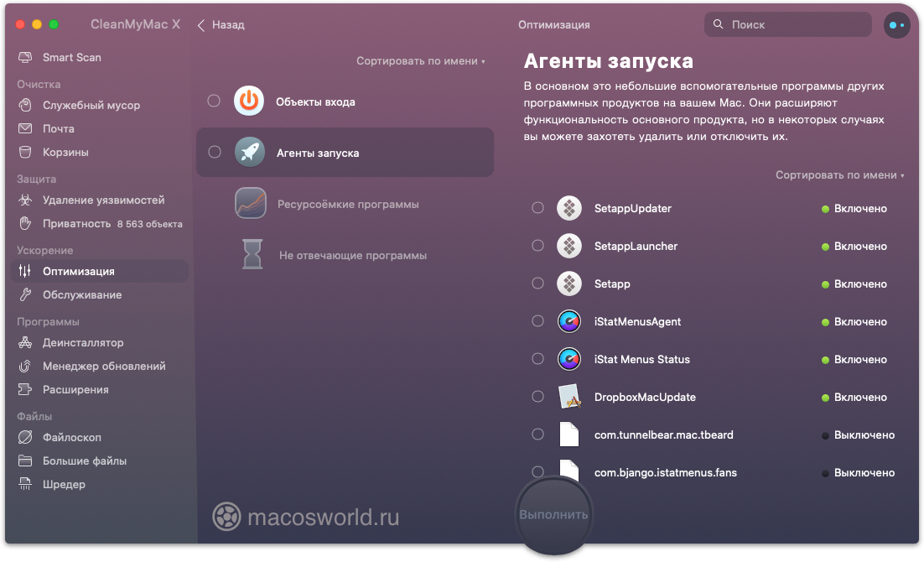Toggle SetappLauncher Включено status

click(x=854, y=247)
